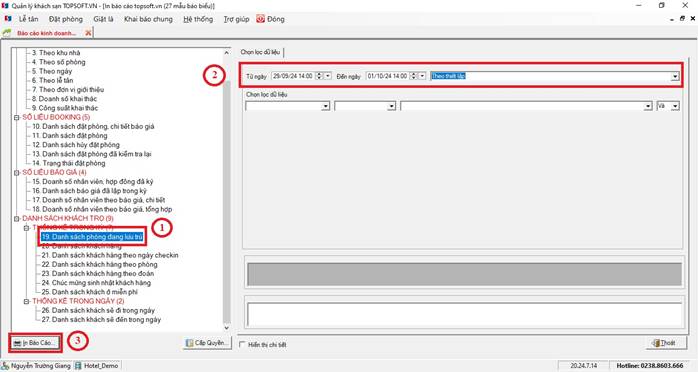Collapse the THỐNG KÊ TRONG KỲ tree node
The height and width of the screenshot is (372, 698).
(26, 228)
